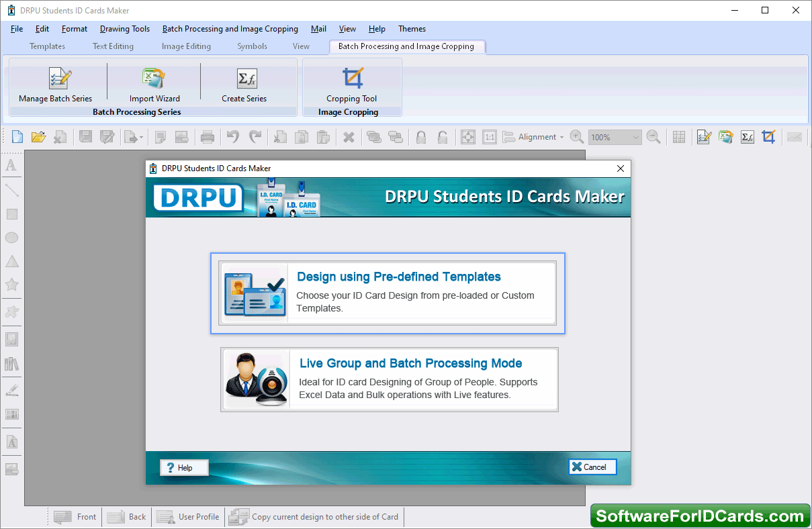Choose Live Group and Batch Processing Mode
The width and height of the screenshot is (812, 529).
(x=390, y=379)
